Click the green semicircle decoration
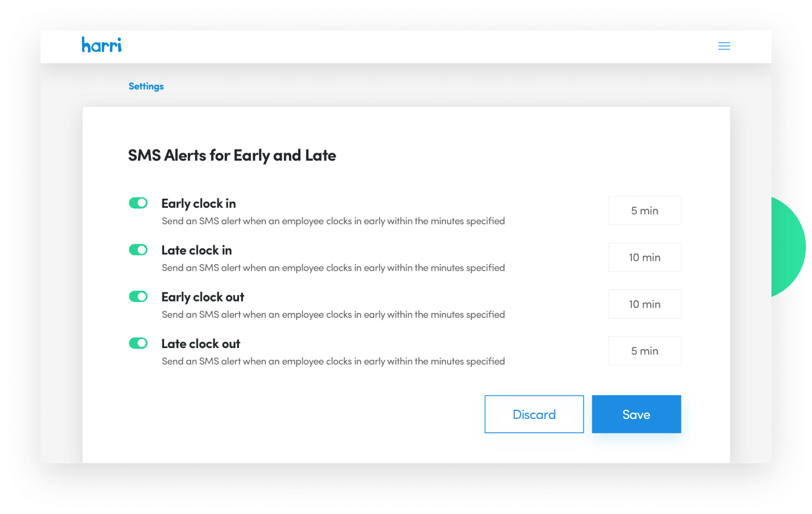This screenshot has width=812, height=514. [x=788, y=247]
